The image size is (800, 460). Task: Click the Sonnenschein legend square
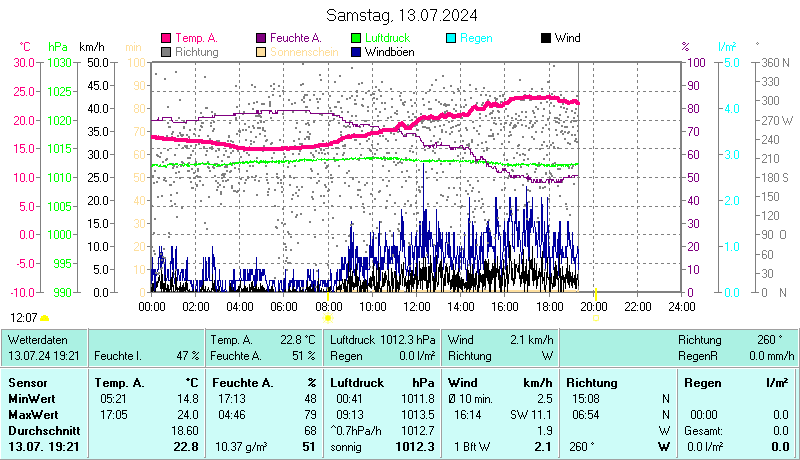click(x=262, y=51)
